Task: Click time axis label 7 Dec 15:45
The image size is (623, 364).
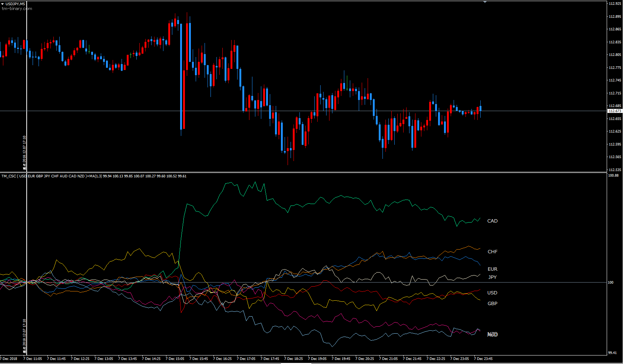Action: pos(199,359)
